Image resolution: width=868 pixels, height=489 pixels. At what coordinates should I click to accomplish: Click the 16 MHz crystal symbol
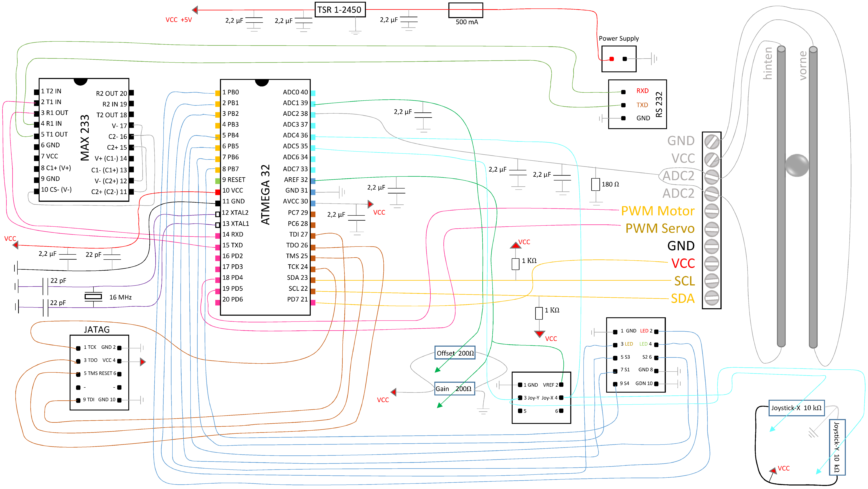point(93,297)
